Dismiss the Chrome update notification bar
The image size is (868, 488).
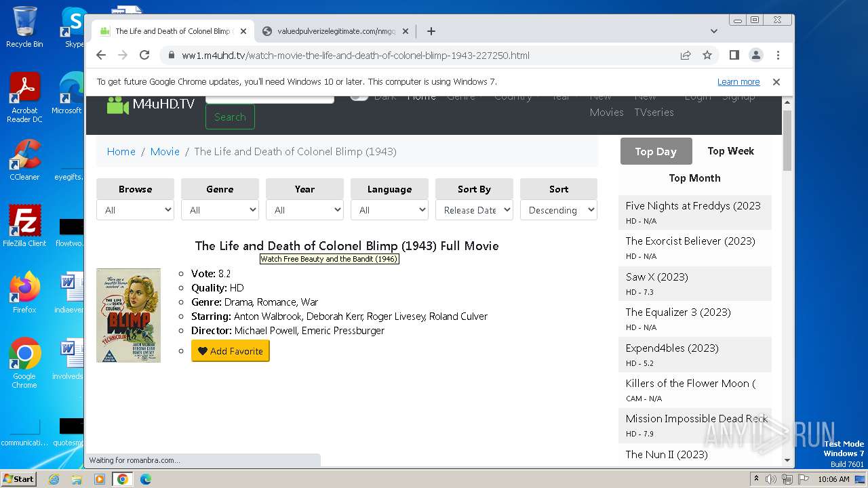pos(776,82)
